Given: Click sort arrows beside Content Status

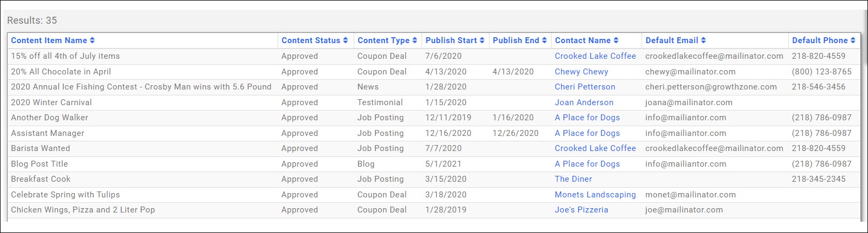Looking at the screenshot, I should 346,40.
